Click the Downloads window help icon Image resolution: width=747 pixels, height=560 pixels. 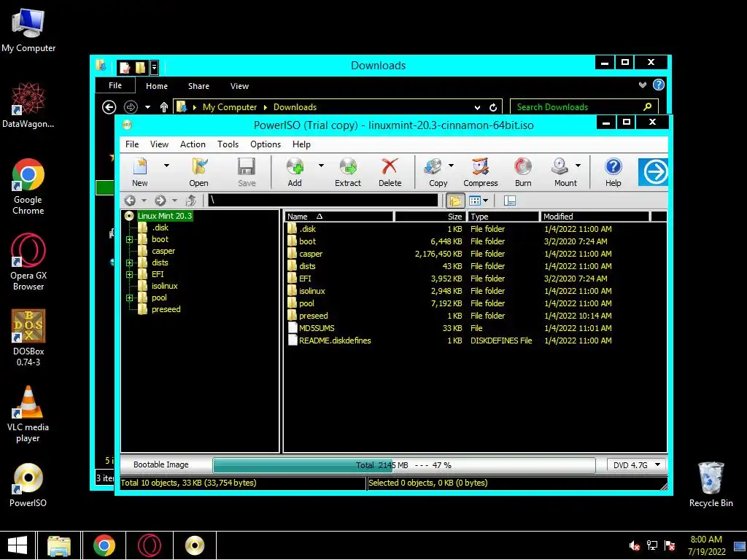click(659, 85)
